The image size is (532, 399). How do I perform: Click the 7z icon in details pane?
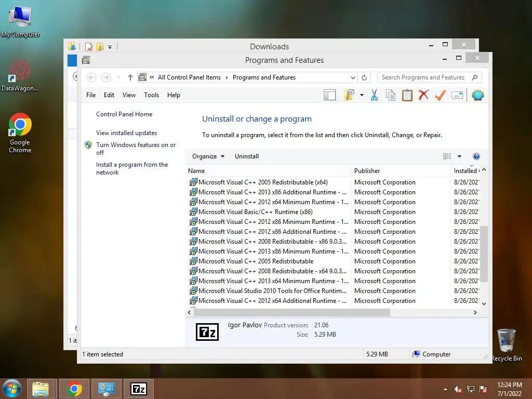pyautogui.click(x=207, y=332)
